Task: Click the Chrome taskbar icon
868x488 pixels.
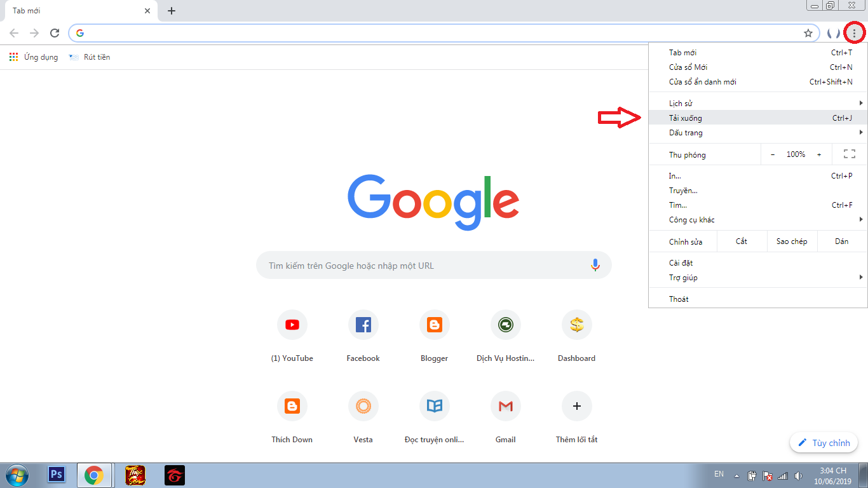Action: point(94,475)
